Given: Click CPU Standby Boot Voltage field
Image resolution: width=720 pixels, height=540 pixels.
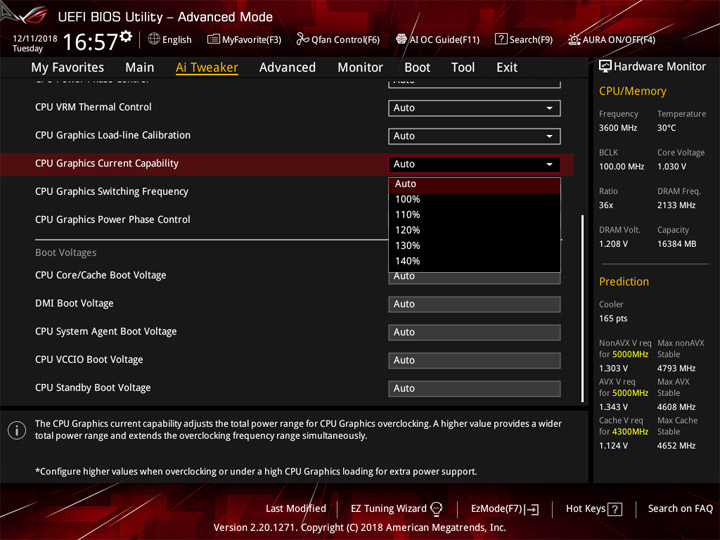Looking at the screenshot, I should point(474,389).
